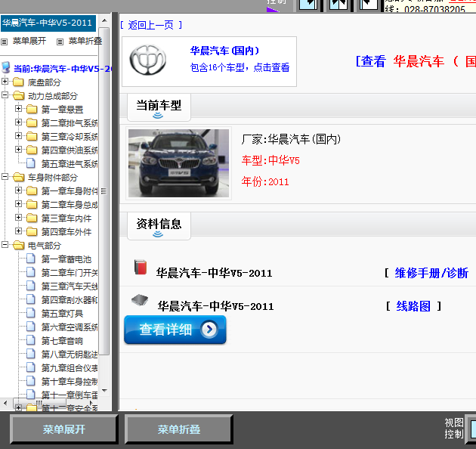Click 包含16个车型，点击查看 link
476x449 pixels.
240,67
